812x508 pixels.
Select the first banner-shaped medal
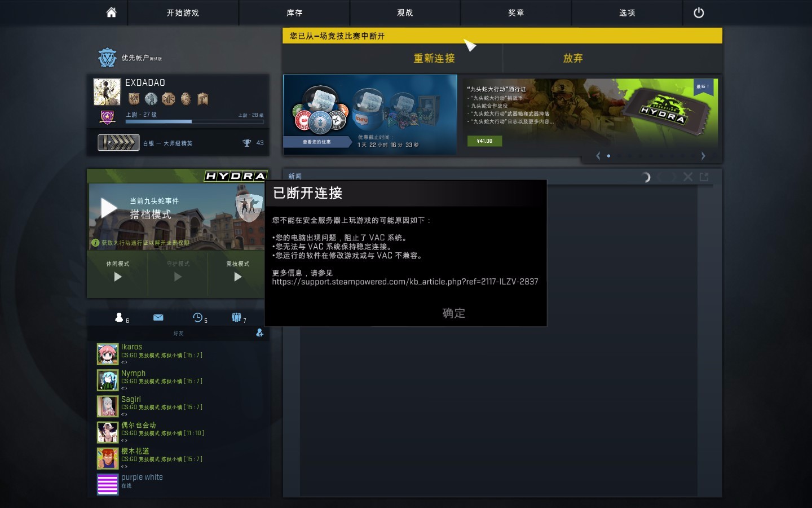[134, 99]
